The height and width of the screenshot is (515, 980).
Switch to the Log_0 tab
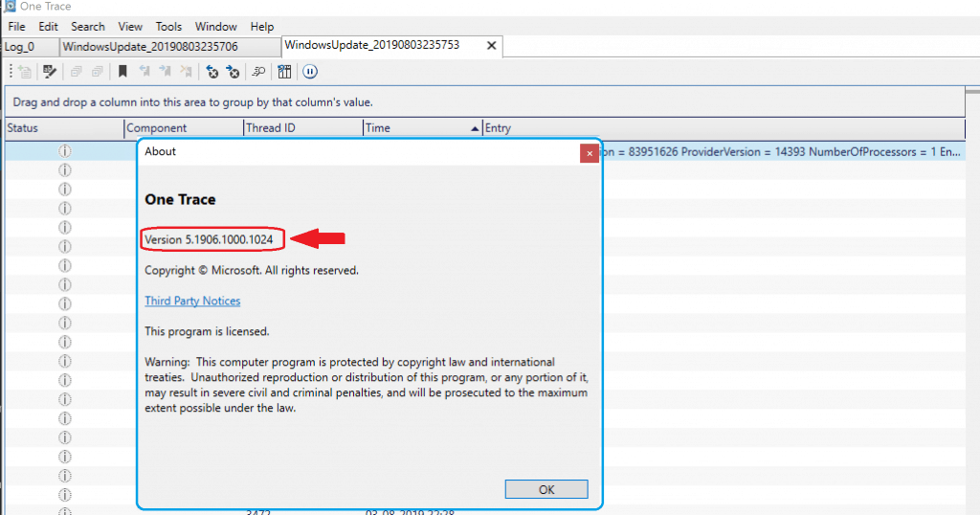point(30,47)
